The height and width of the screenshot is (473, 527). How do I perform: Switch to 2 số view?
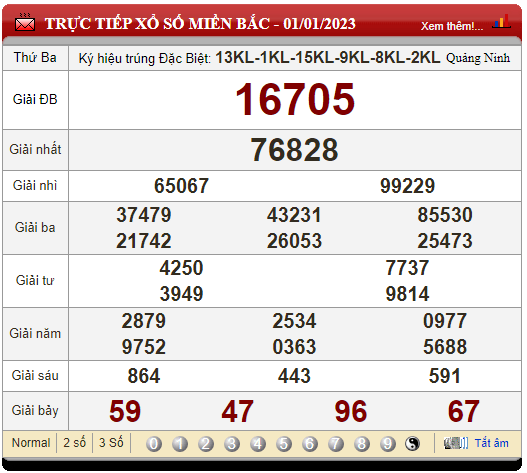tap(75, 443)
